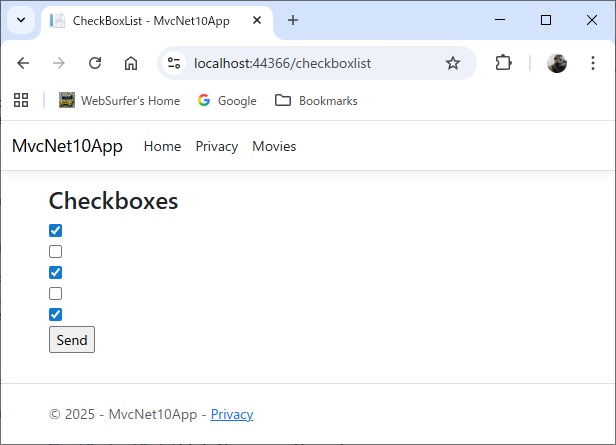
Task: Open the Extensions puzzle icon
Action: pyautogui.click(x=503, y=63)
